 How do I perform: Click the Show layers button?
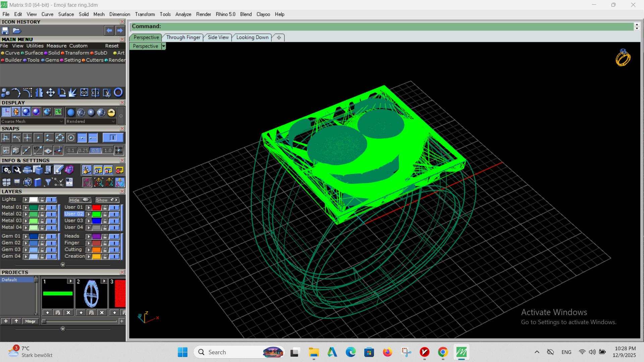point(107,200)
